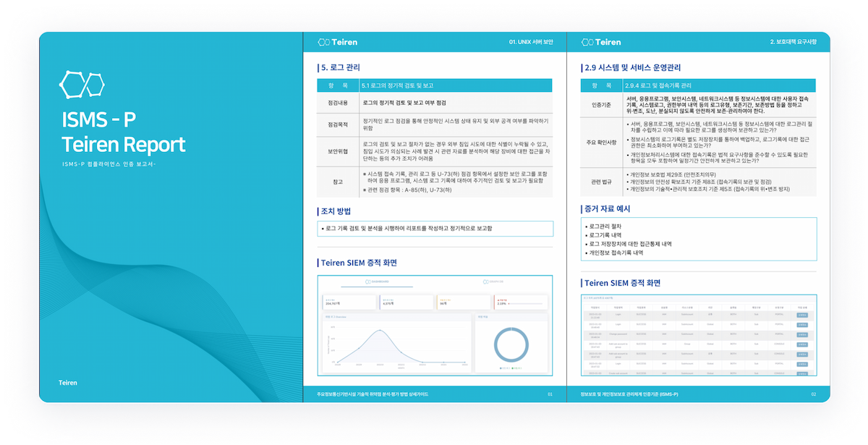
Task: Select the DASHBOARD tab in the SIEM screenshot
Action: [378, 281]
